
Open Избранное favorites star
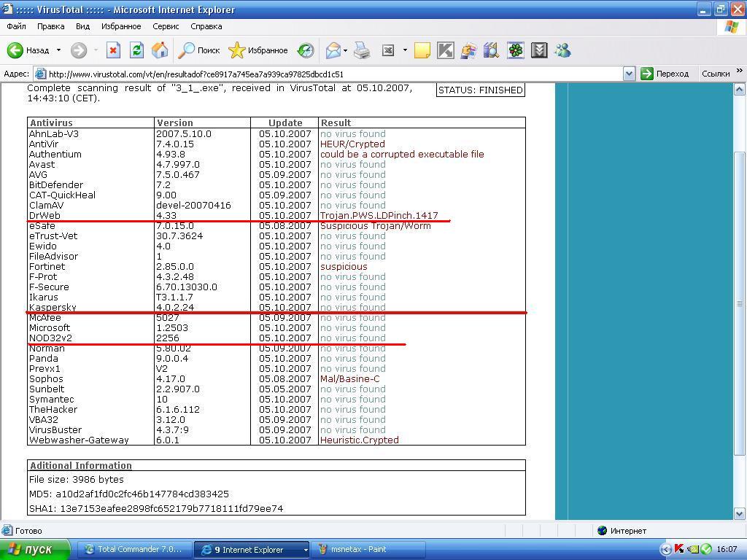tap(258, 50)
